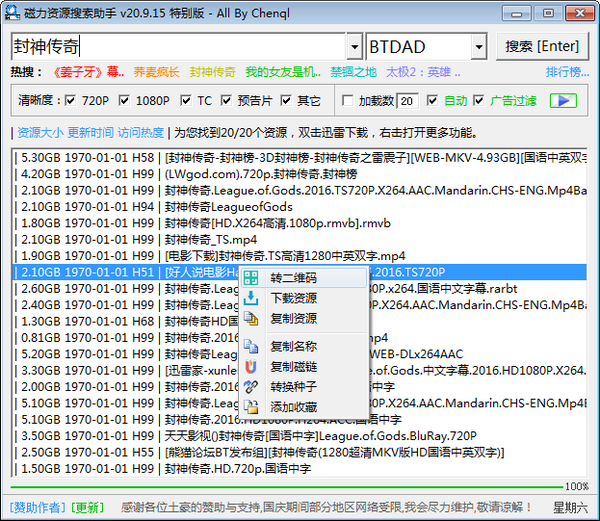Screen dimensions: 600x521
Task: Select the 2.10GB H94 封神传奇LeagueofGods result
Action: point(300,207)
